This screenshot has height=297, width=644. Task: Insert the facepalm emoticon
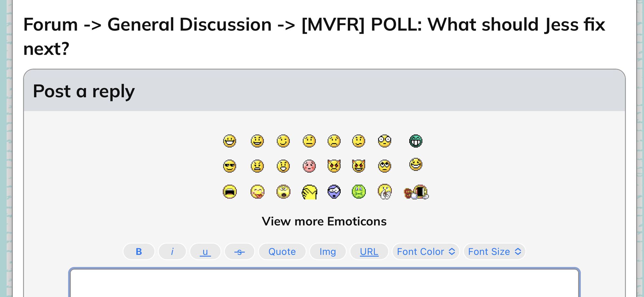(x=309, y=192)
